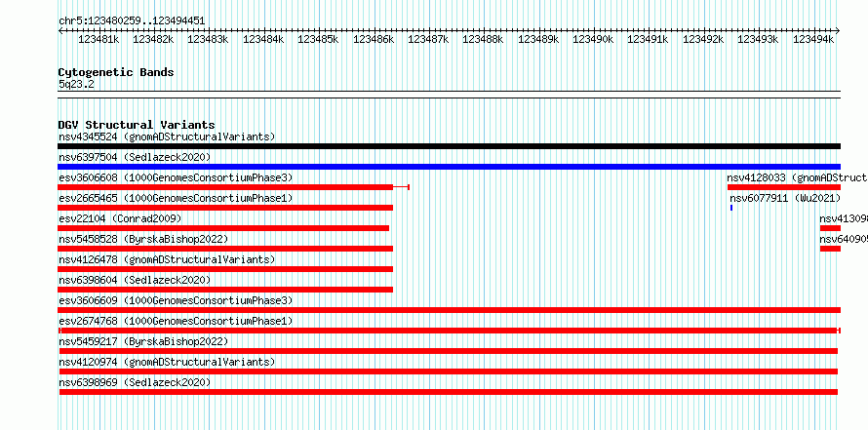Click the red nsv6398604 variant bar
Viewport: 868px width, 430px height.
point(225,290)
